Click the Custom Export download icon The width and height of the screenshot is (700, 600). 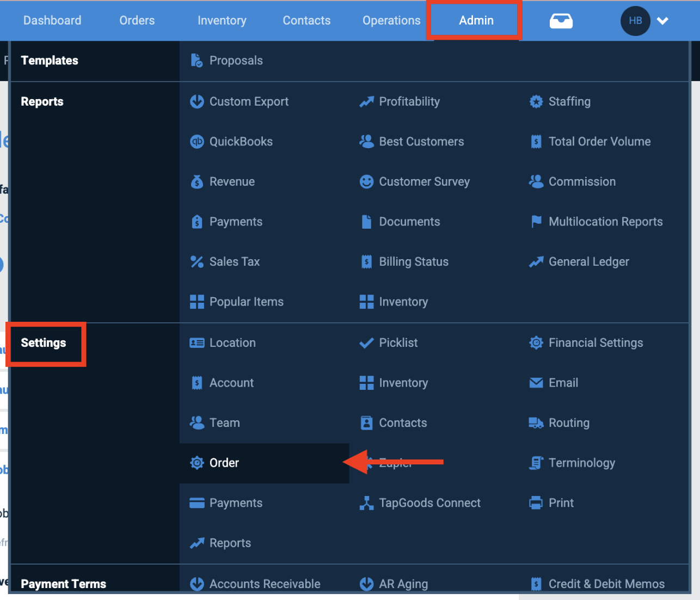click(197, 101)
